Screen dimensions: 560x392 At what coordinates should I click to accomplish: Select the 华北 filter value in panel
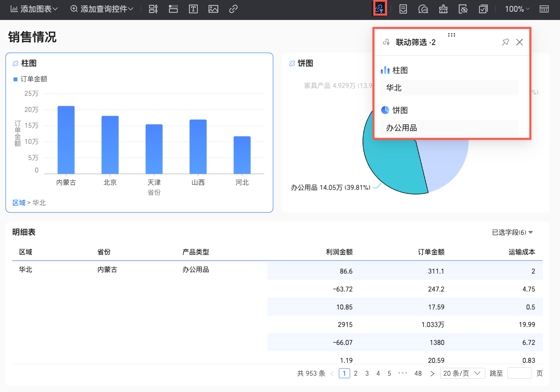(449, 88)
